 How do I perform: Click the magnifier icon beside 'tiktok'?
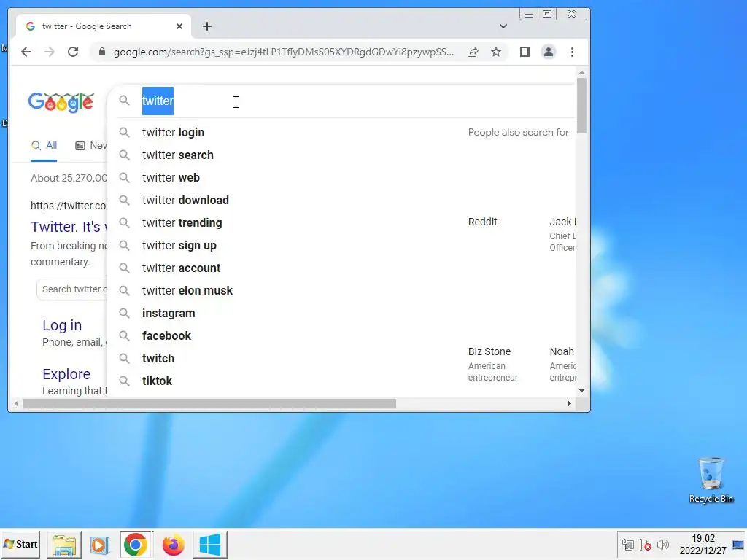(x=124, y=381)
